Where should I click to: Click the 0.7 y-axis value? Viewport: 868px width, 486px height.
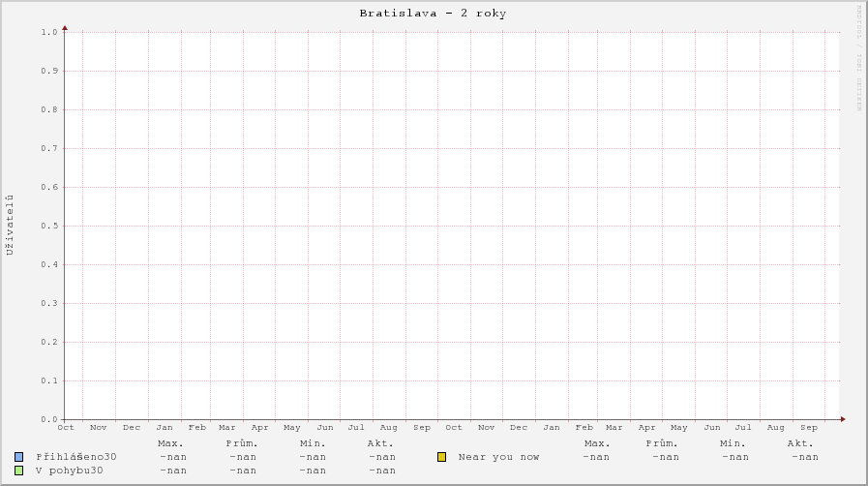[49, 148]
